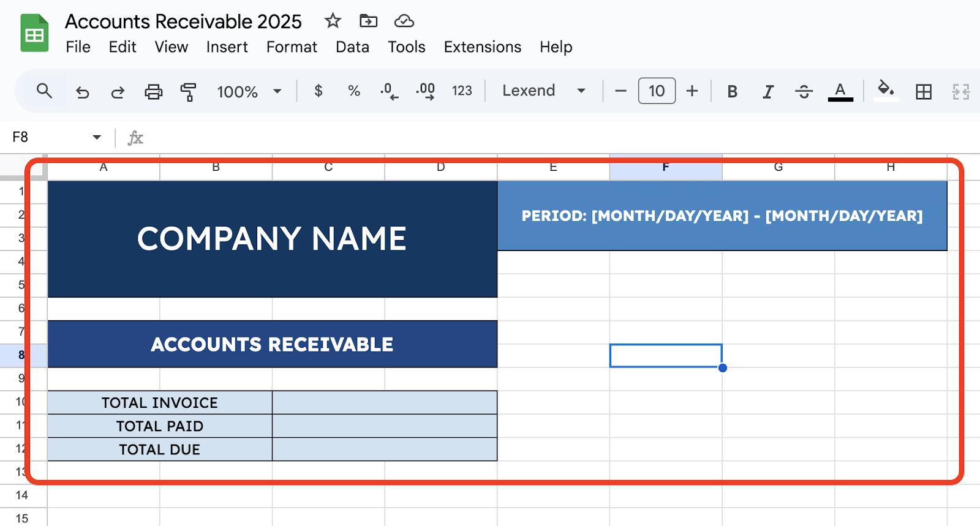Open the fill color paint bucket
Viewport: 980px width, 526px height.
(x=886, y=90)
